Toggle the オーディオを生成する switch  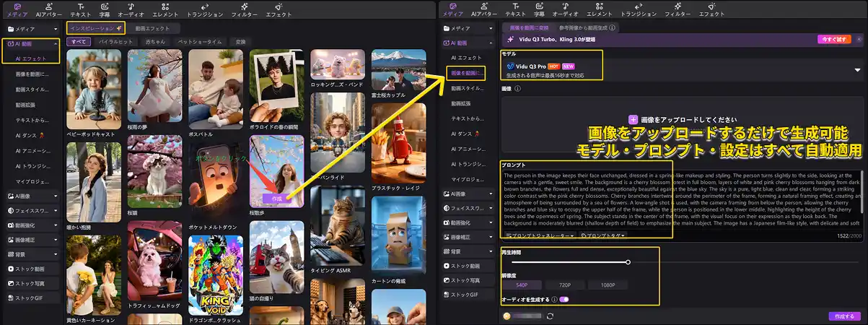pyautogui.click(x=564, y=299)
